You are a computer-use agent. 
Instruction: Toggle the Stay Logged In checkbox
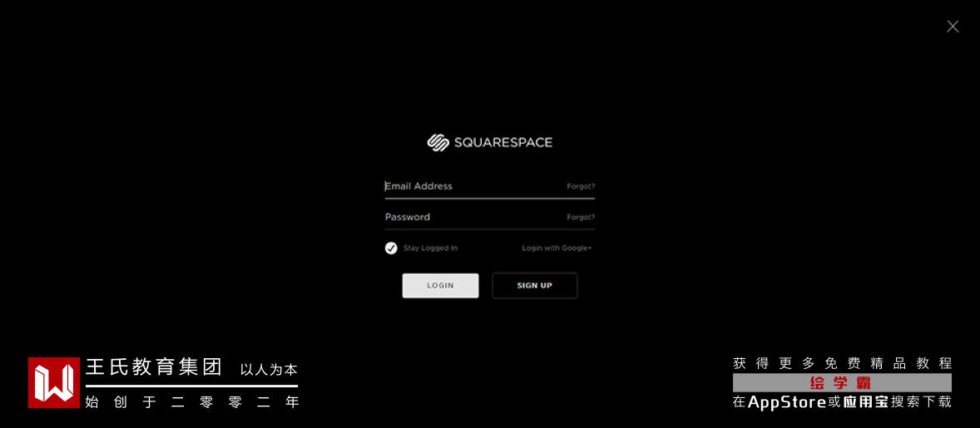point(391,248)
